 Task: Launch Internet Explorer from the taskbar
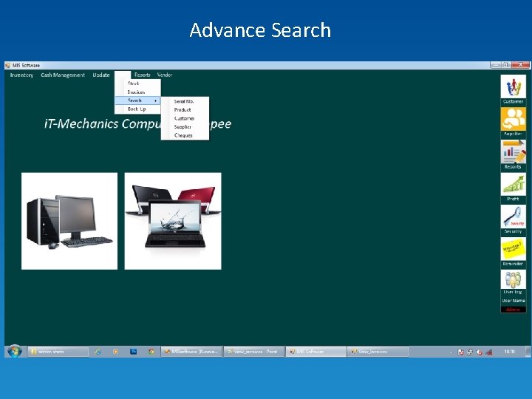[x=98, y=352]
